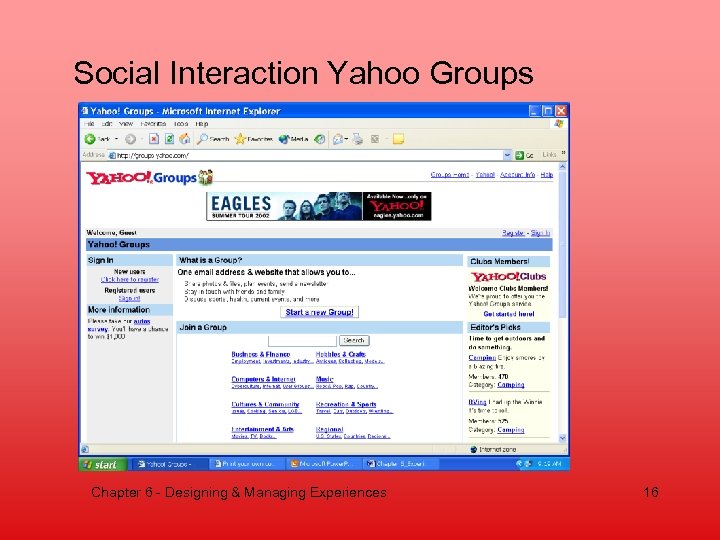Open the Hobbies & Crafts category
The image size is (720, 540).
click(341, 354)
